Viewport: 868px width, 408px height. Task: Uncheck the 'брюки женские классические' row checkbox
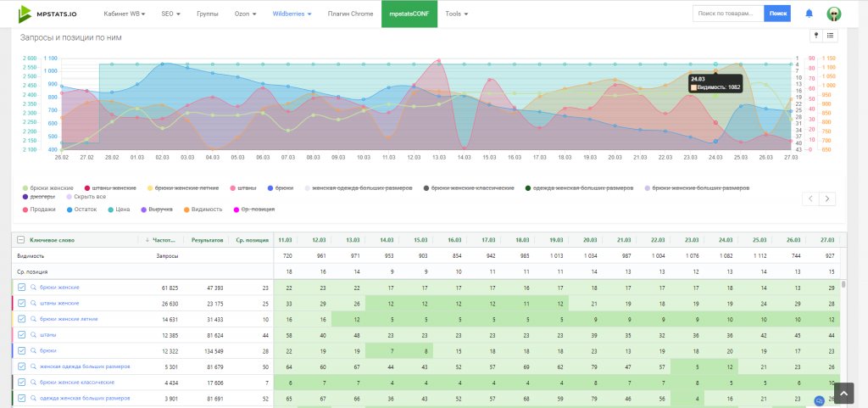point(22,383)
